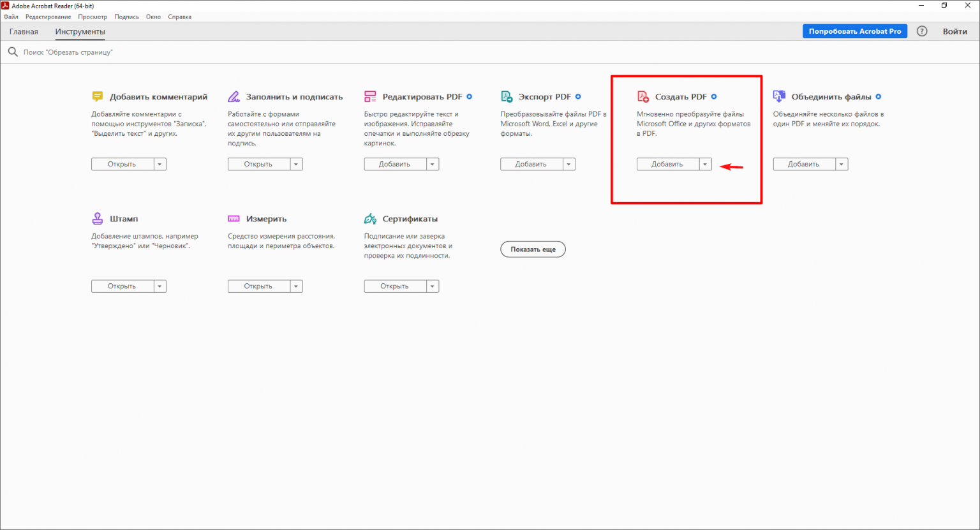Image resolution: width=980 pixels, height=530 pixels.
Task: Click the Add Comment tool icon
Action: (x=98, y=97)
